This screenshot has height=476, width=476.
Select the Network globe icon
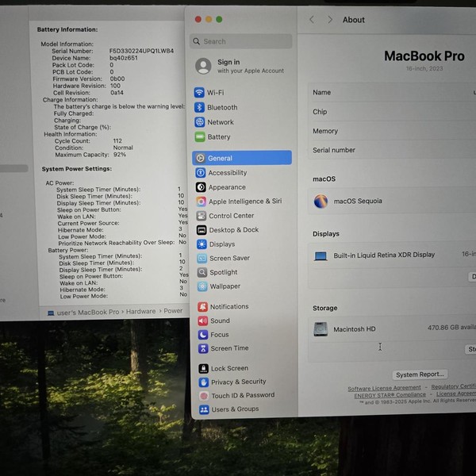(x=199, y=122)
